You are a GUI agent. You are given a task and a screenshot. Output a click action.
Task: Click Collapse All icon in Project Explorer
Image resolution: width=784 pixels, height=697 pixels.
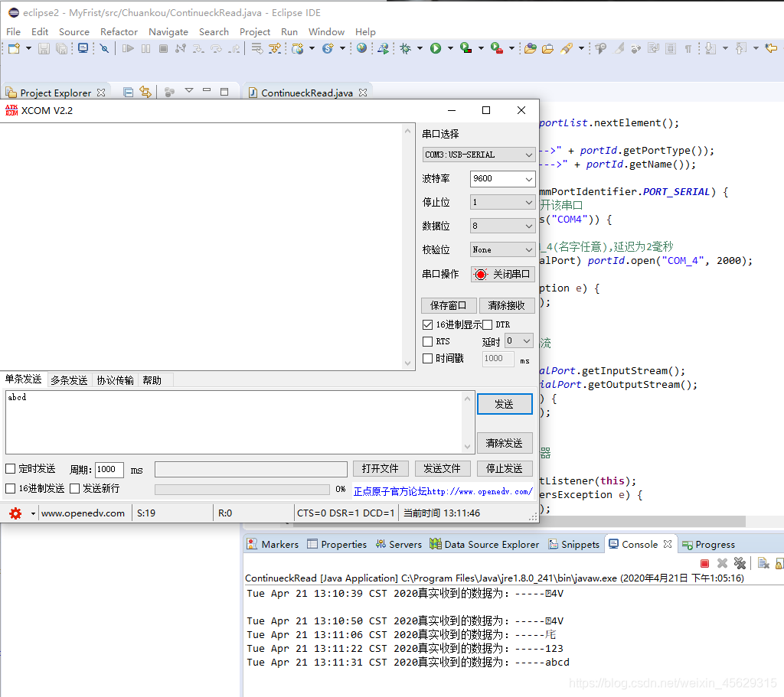[129, 93]
